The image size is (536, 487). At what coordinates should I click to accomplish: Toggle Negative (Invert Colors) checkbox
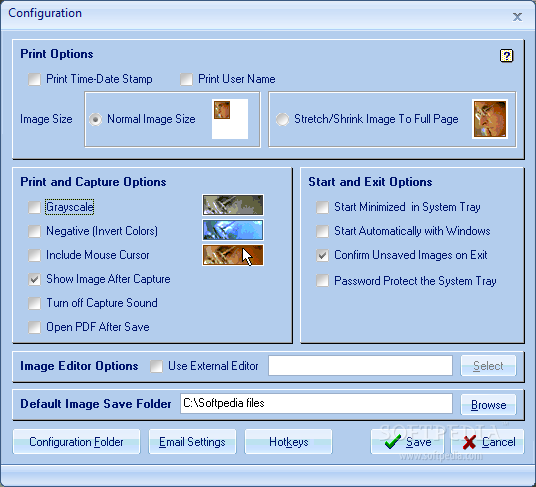coord(34,231)
